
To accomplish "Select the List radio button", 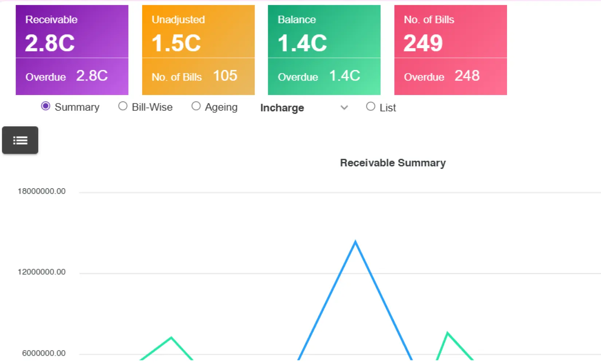I will pyautogui.click(x=370, y=106).
